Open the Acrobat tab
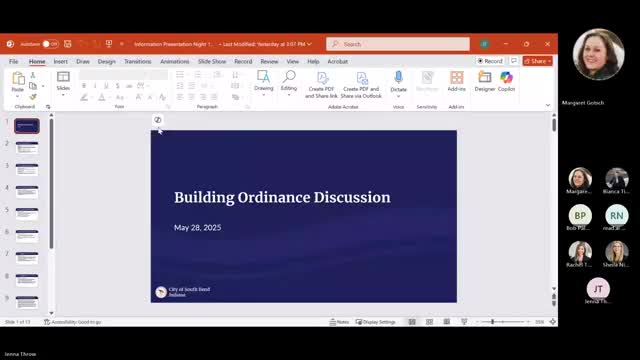This screenshot has height=360, width=640. click(x=338, y=61)
